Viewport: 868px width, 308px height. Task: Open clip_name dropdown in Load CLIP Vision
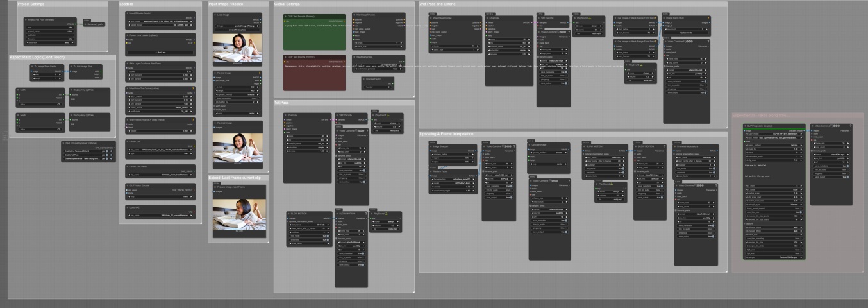(x=160, y=175)
